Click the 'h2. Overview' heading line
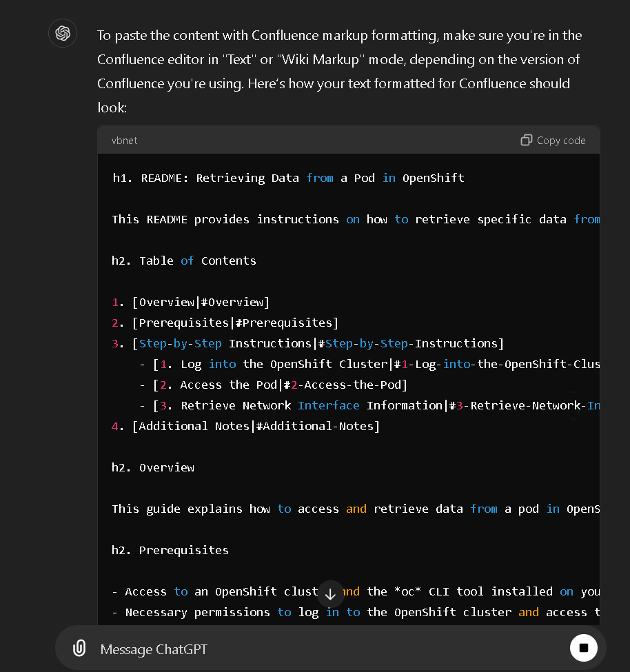 pyautogui.click(x=153, y=467)
